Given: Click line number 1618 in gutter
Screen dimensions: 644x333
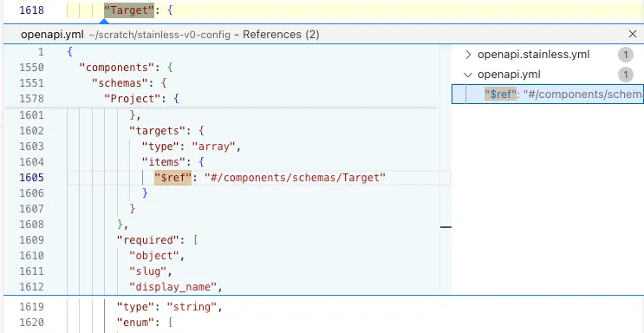Looking at the screenshot, I should tap(31, 10).
